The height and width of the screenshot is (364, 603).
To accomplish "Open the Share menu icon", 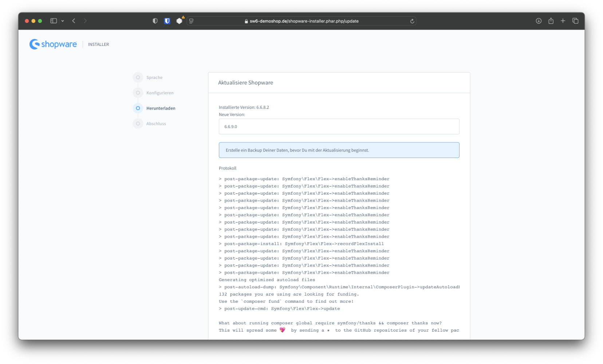I will (x=551, y=21).
